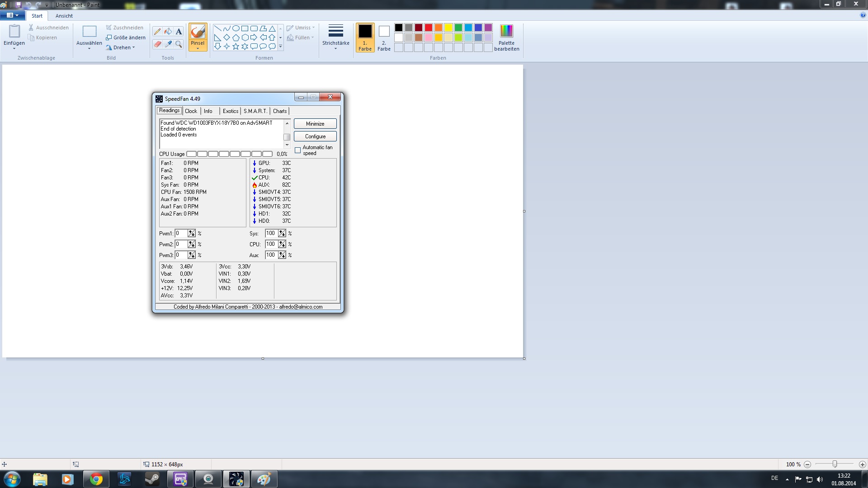The width and height of the screenshot is (868, 488).
Task: Open SpeedFan Charts tab
Action: click(x=280, y=111)
